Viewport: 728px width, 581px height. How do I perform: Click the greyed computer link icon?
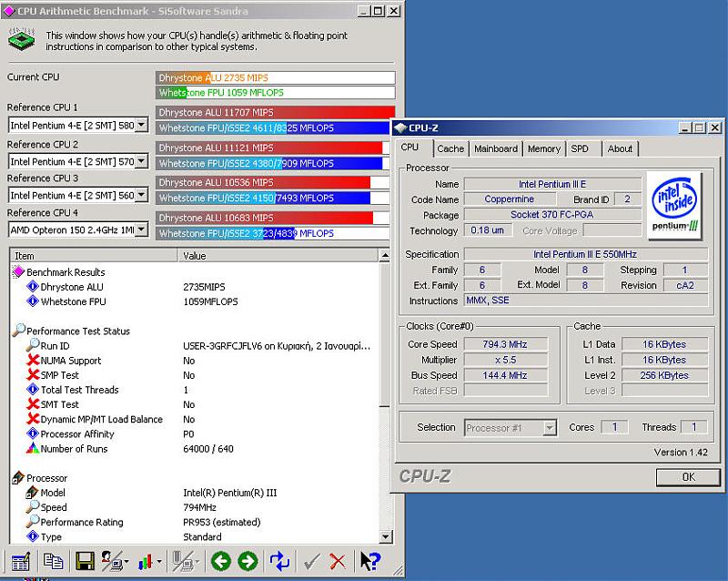183,562
